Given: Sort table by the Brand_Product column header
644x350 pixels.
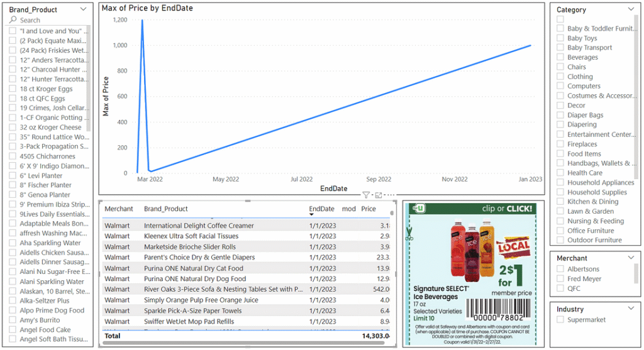Looking at the screenshot, I should click(165, 209).
